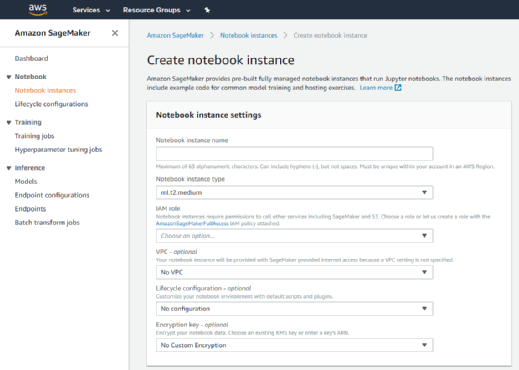Image resolution: width=519 pixels, height=370 pixels.
Task: Click the pin shortcut icon in top bar
Action: pyautogui.click(x=207, y=10)
